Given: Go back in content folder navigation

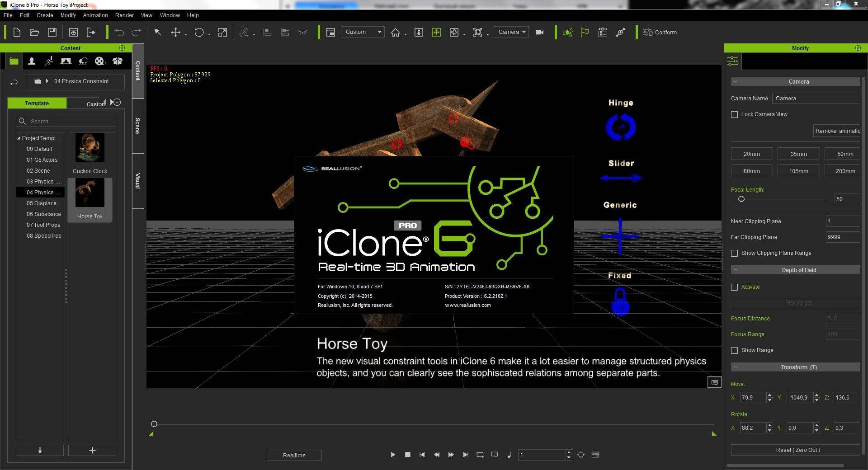Looking at the screenshot, I should (x=14, y=82).
